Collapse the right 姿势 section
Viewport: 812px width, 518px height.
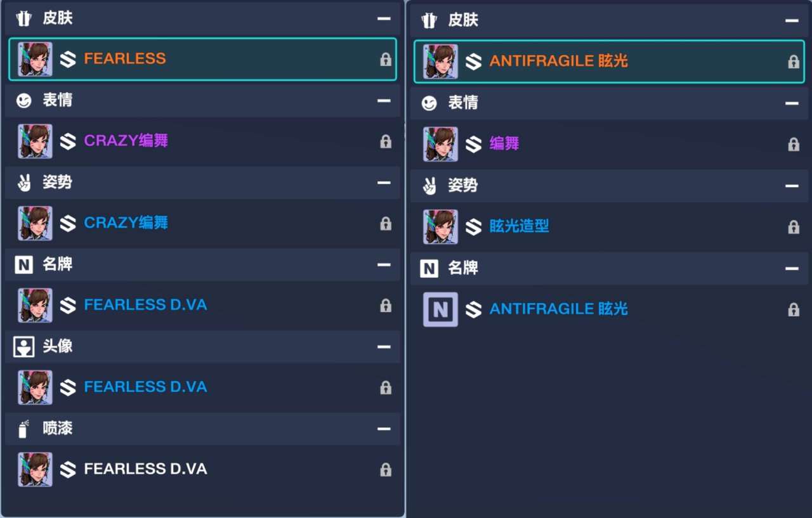click(x=792, y=186)
